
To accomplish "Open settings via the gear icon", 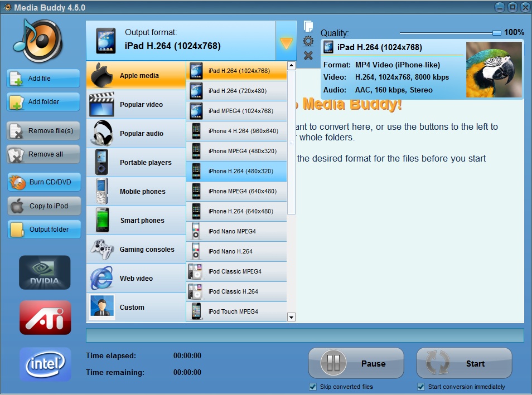I will [x=308, y=41].
